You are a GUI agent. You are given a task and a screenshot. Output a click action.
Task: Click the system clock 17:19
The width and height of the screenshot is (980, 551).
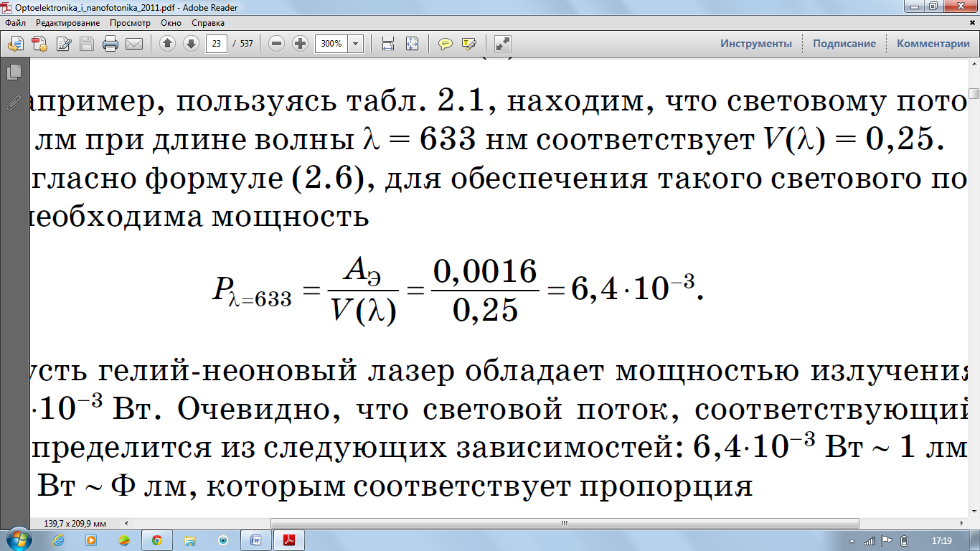point(941,540)
